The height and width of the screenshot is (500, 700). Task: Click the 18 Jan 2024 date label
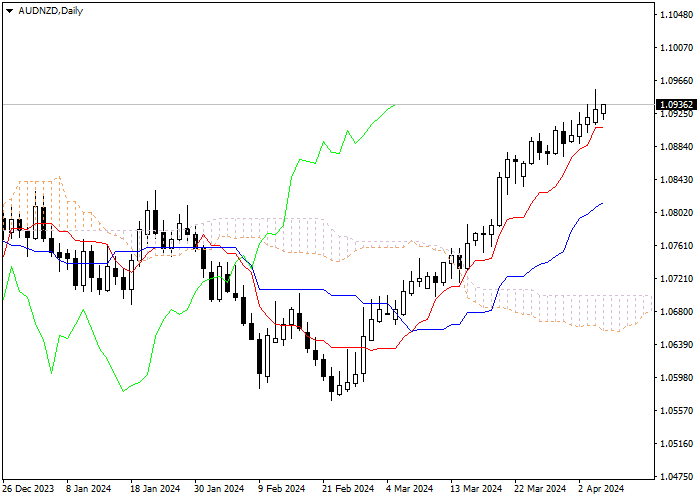[x=155, y=489]
